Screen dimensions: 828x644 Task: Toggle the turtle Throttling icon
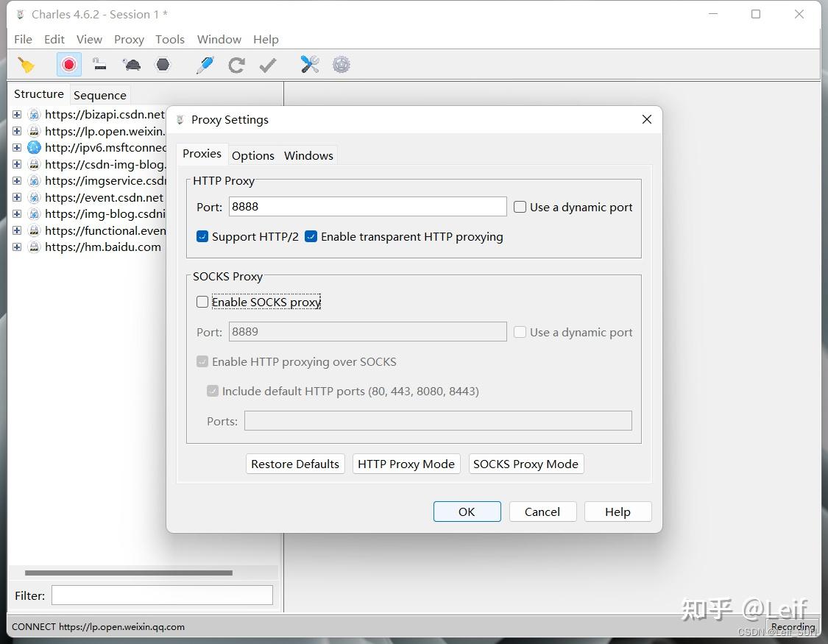point(131,65)
